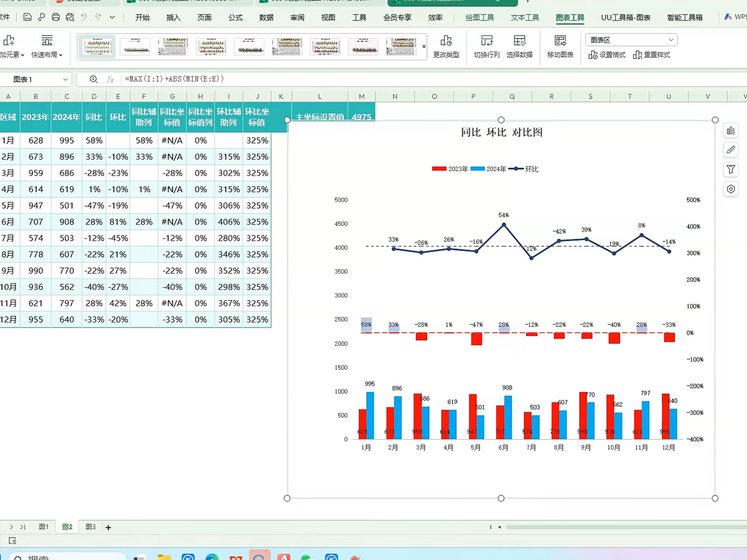Click the Save icon in quick toolbar
Image resolution: width=747 pixels, height=560 pixels.
pos(27,17)
